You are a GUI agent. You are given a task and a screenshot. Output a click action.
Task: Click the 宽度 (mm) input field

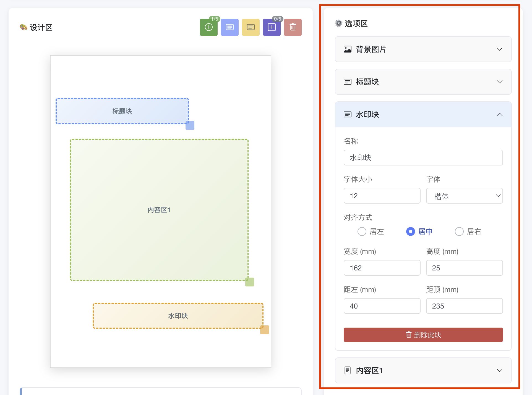382,268
